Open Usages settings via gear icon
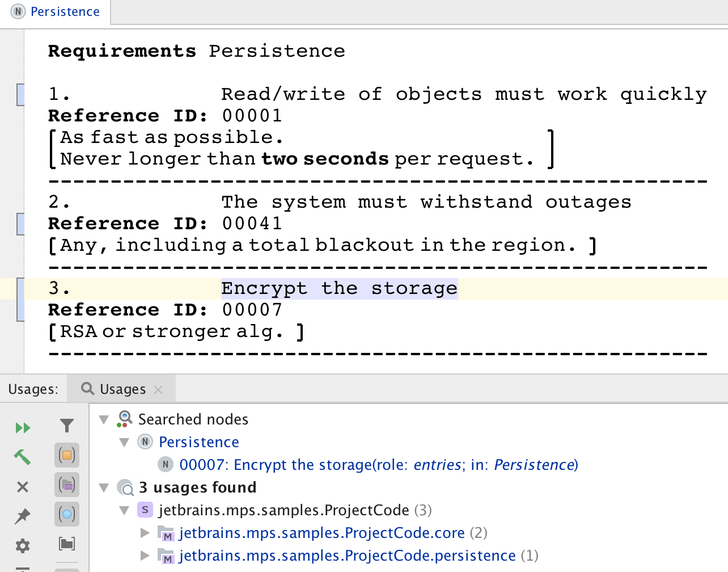 pos(23,546)
